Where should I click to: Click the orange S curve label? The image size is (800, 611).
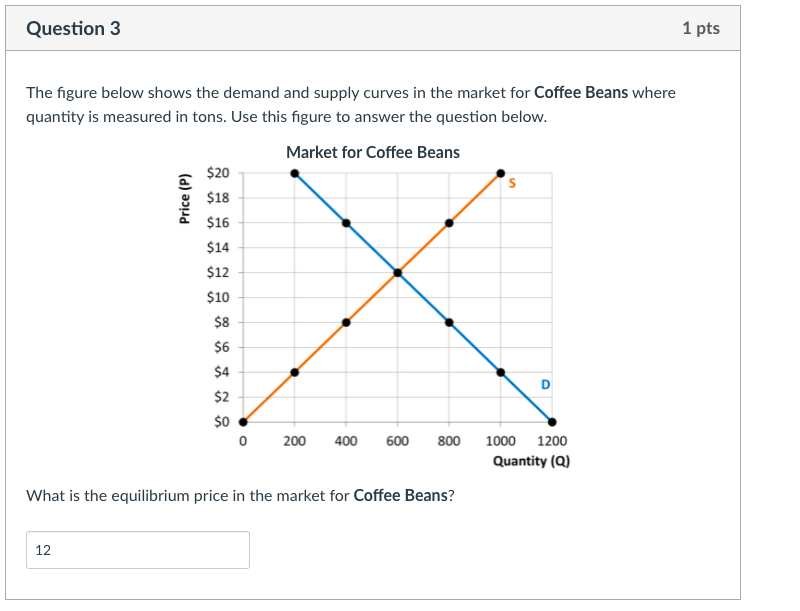[x=511, y=183]
